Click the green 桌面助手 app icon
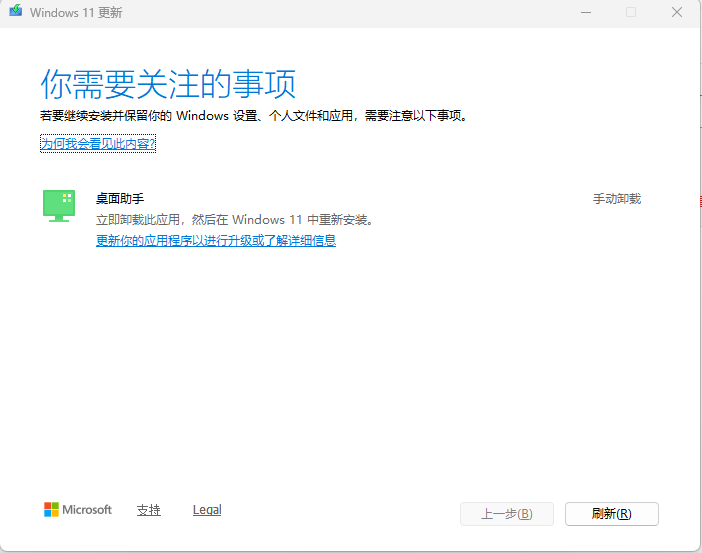The image size is (702, 553). point(59,205)
